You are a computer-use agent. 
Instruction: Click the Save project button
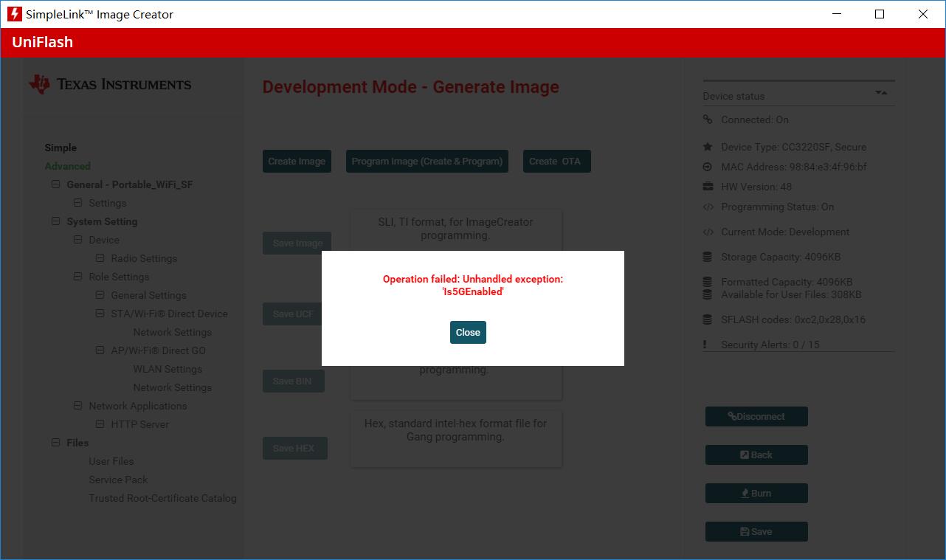pos(756,531)
